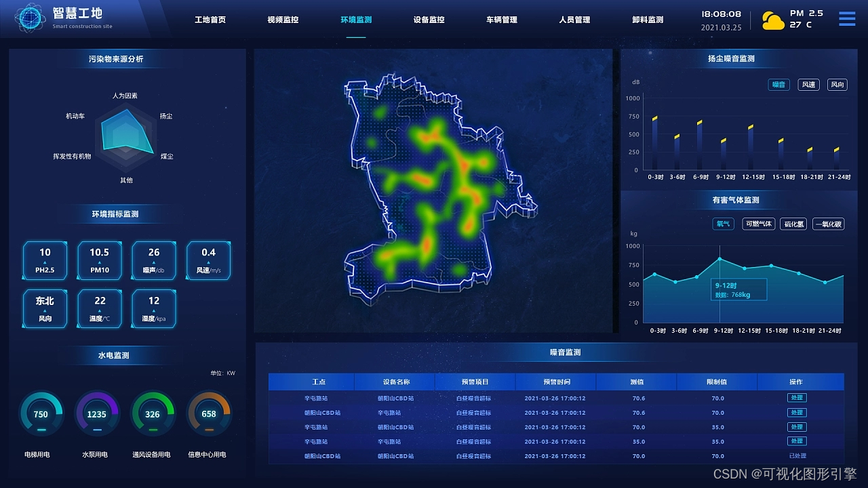Go to 工地首页 tab
Screen dimensions: 868x488
tap(210, 20)
